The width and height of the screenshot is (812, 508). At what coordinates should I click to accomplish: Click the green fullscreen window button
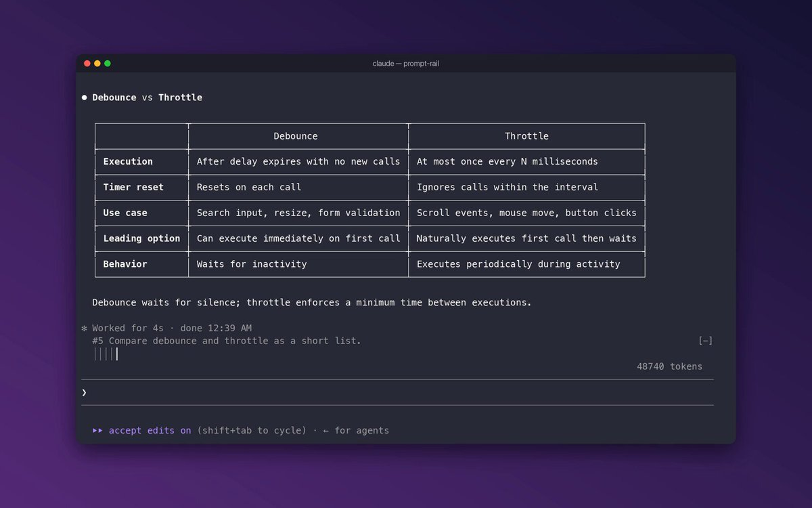tap(107, 64)
